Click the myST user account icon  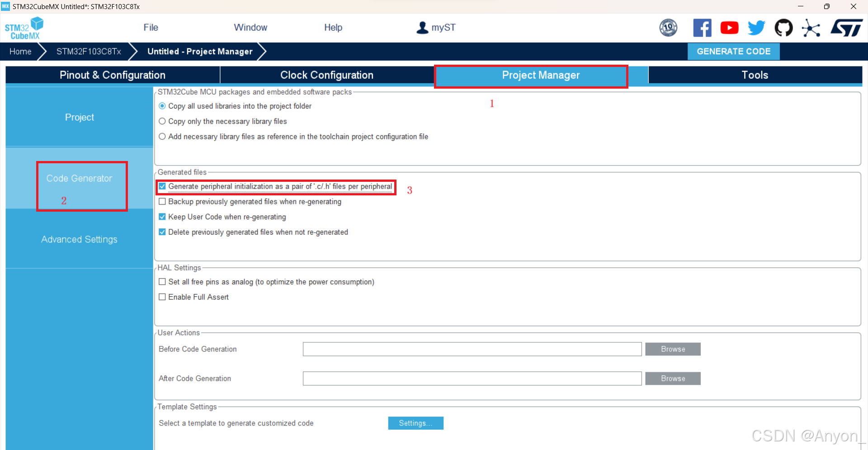tap(422, 28)
